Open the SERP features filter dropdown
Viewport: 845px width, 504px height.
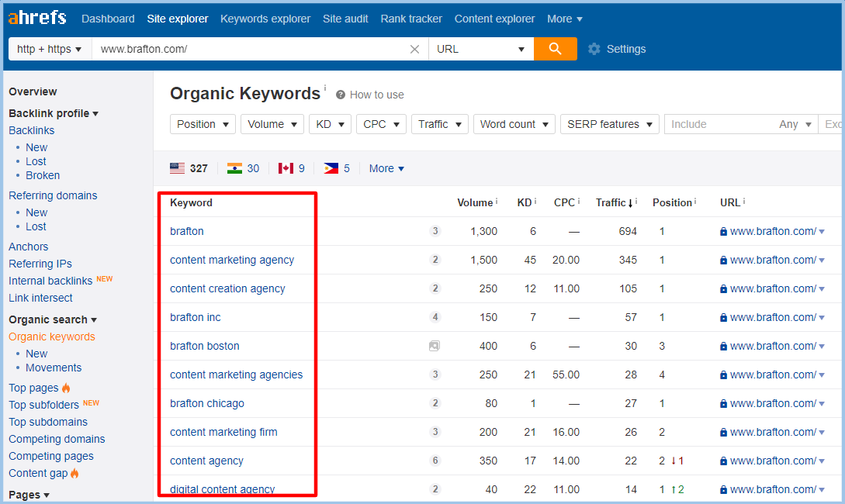point(609,124)
